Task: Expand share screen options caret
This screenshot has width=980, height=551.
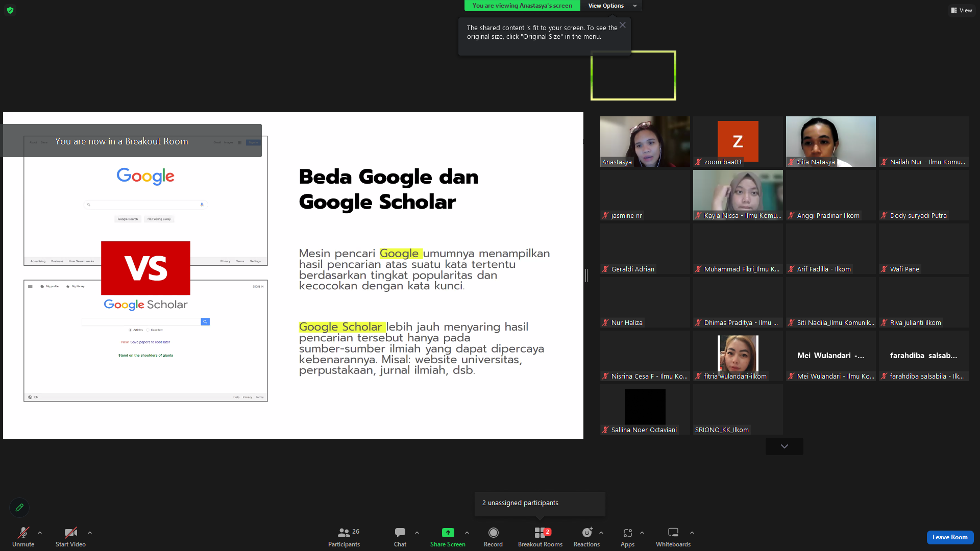Action: pos(467,533)
